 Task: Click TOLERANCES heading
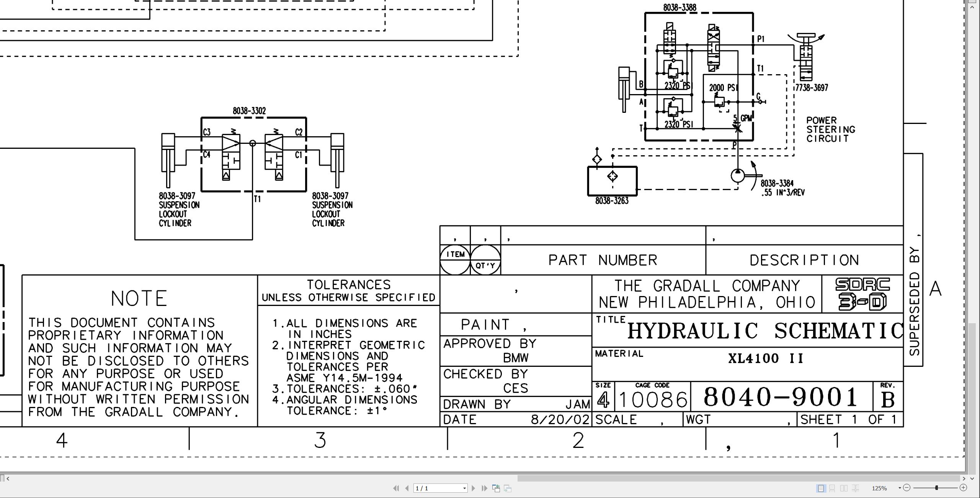tap(349, 285)
